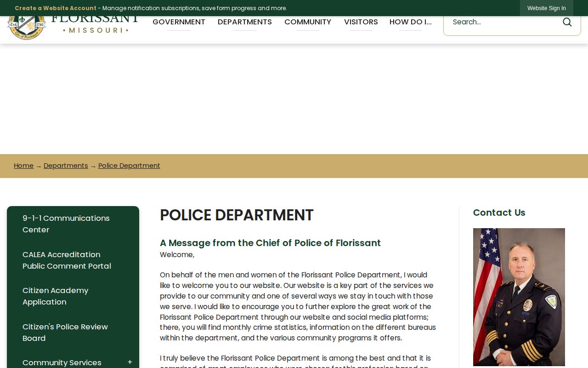Open CALEA Accreditation Public Comment Portal
The image size is (588, 368).
73,260
